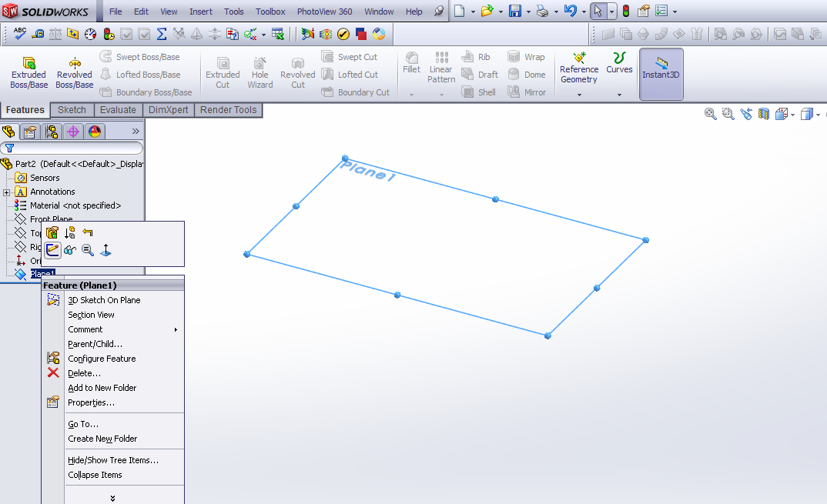Choose Hide/Show Tree Items...

pyautogui.click(x=113, y=460)
